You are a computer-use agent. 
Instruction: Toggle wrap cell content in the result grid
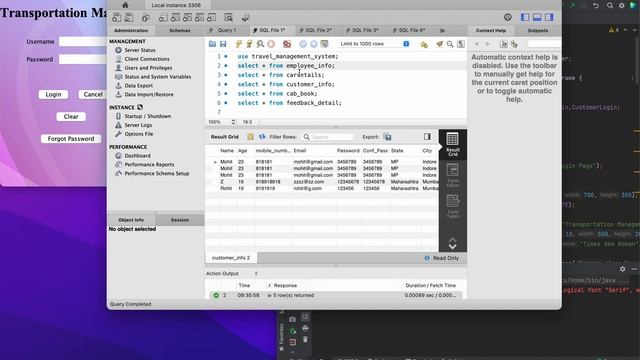click(x=250, y=137)
